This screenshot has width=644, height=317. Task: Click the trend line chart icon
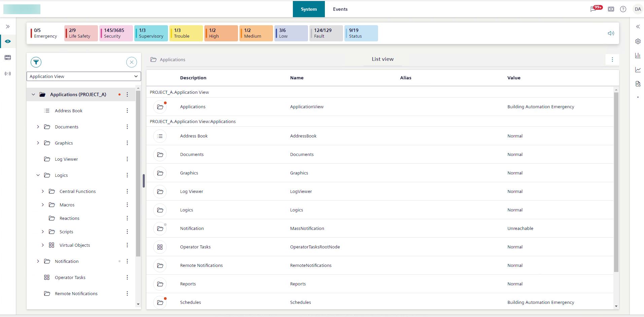point(638,70)
